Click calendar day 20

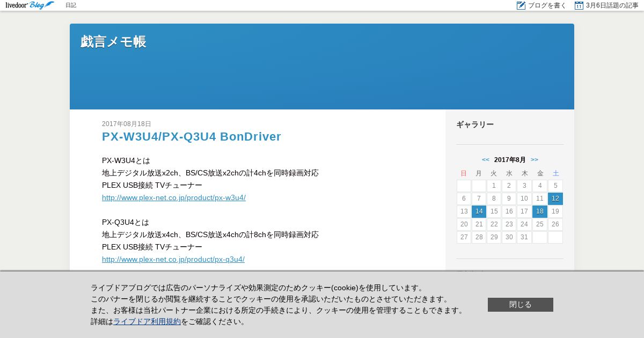(464, 224)
